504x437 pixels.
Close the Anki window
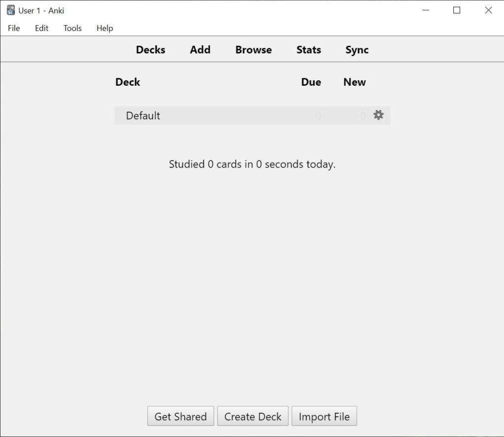488,10
